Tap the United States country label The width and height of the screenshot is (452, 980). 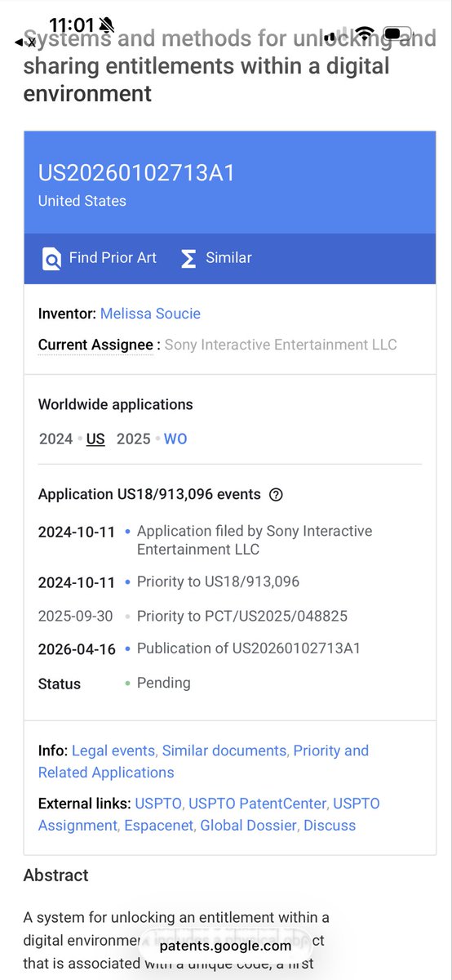point(82,201)
